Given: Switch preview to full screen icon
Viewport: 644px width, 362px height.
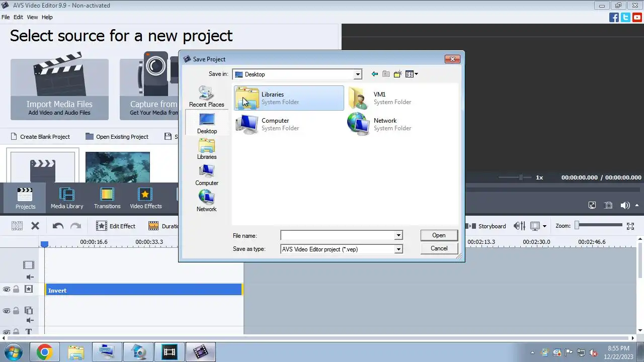Looking at the screenshot, I should click(592, 205).
